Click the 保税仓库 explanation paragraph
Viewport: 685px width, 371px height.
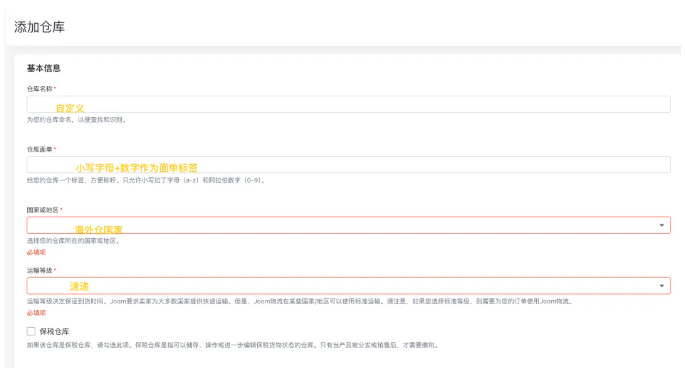[x=232, y=345]
